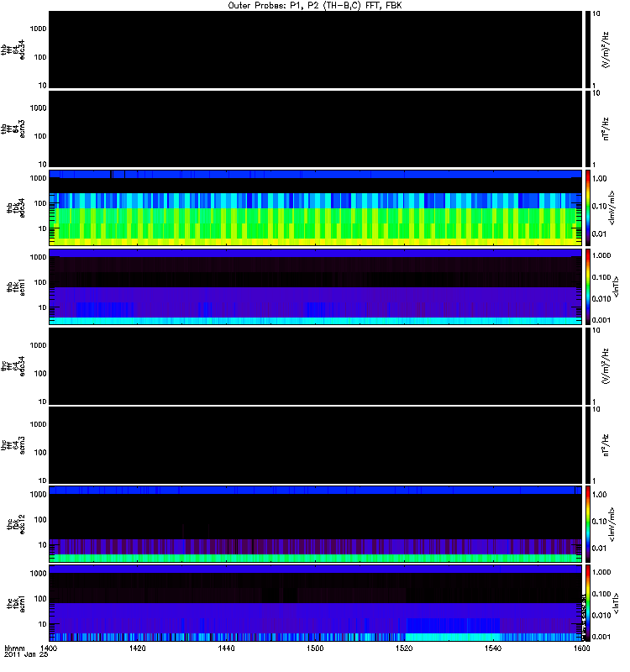Click the thc fbk scm1 axis label
630x672 pixels.
click(16, 603)
